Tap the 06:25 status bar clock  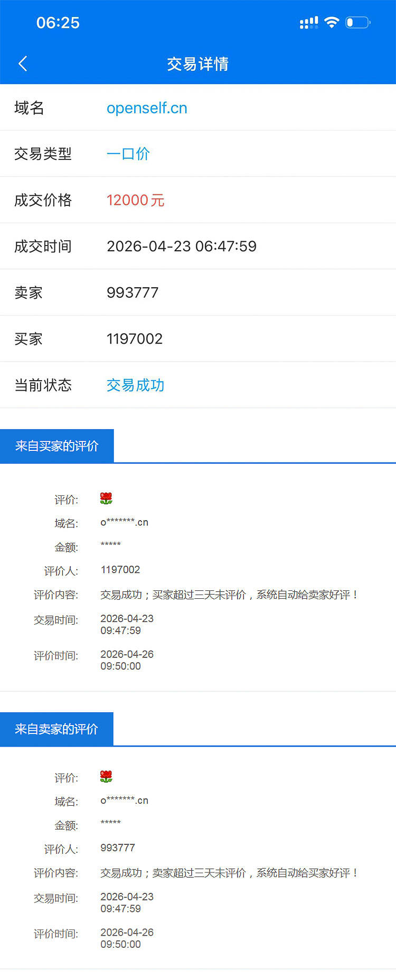58,23
